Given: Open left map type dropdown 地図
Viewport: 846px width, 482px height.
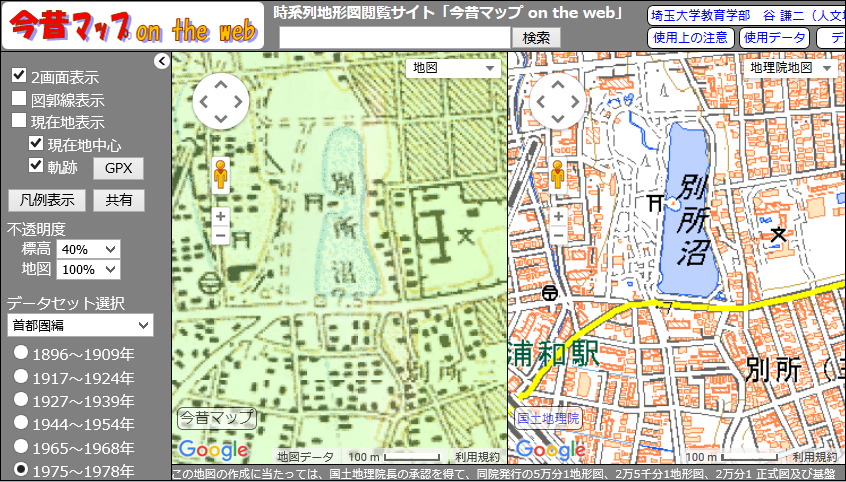Looking at the screenshot, I should (x=453, y=69).
